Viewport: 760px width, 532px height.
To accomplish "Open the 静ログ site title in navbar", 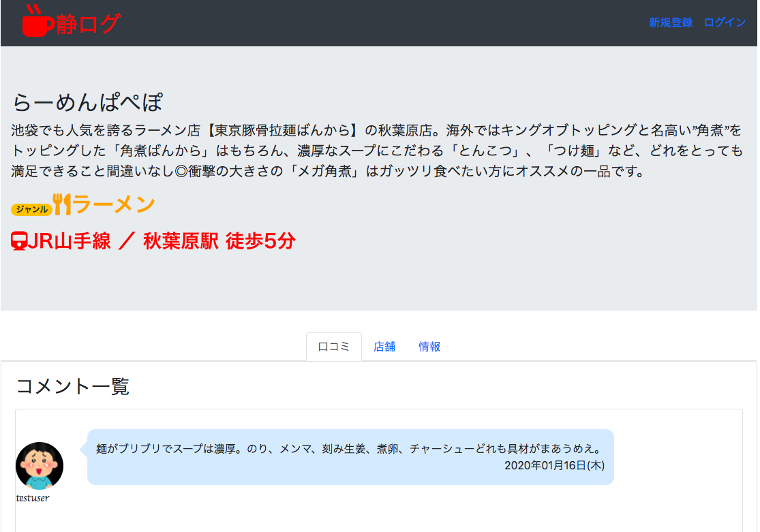I will tap(89, 24).
